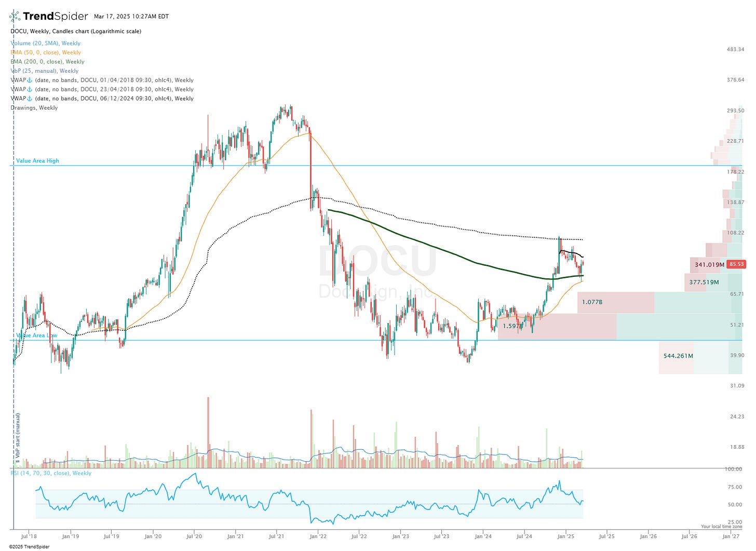The image size is (756, 551).
Task: Click the Jan '27 date axis label
Action: pyautogui.click(x=731, y=536)
